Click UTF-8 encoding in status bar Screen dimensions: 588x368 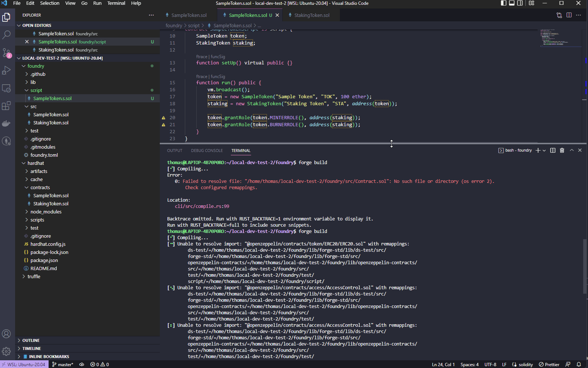[490, 364]
